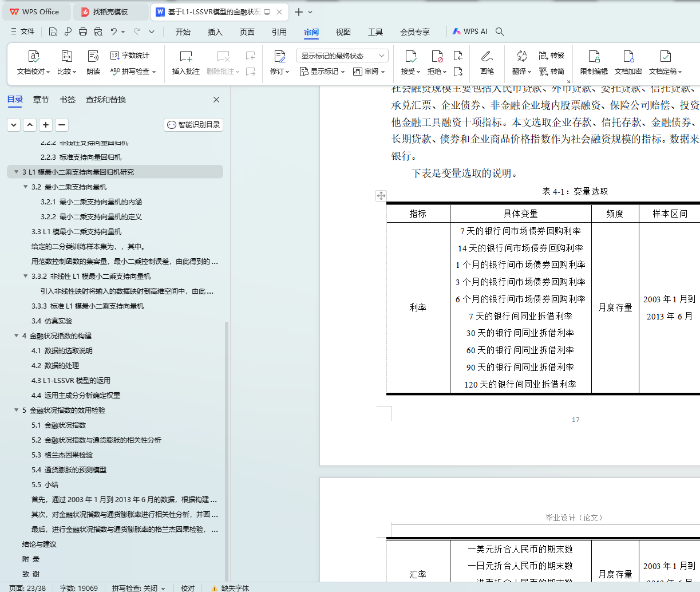Click WPS Office home tab
This screenshot has width=700, height=592.
(x=36, y=12)
